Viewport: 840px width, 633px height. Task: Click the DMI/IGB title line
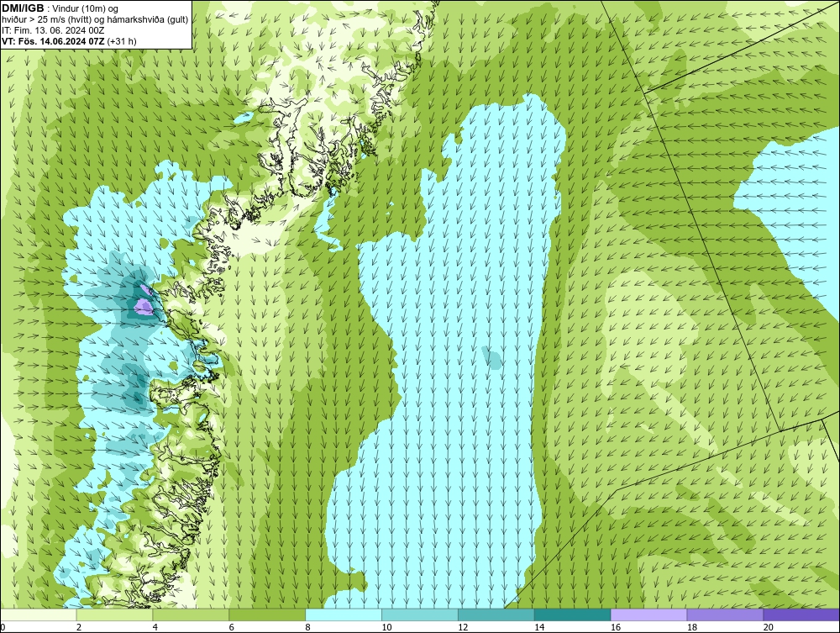coord(60,8)
